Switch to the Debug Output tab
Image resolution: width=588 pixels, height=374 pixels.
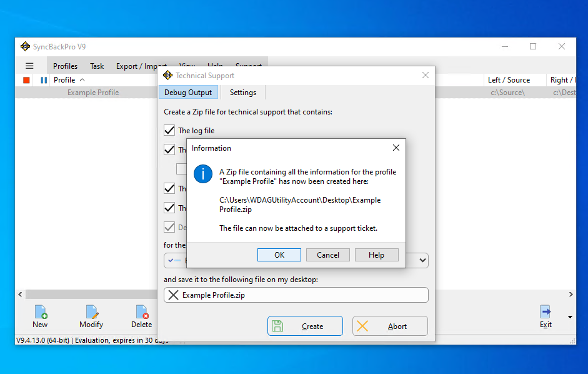tap(188, 93)
